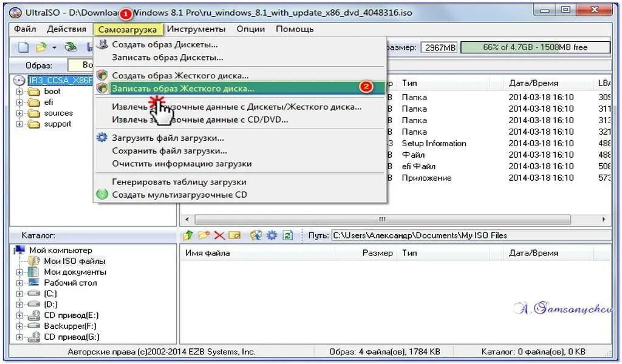Expand the CD привод(G:) node

point(19,337)
